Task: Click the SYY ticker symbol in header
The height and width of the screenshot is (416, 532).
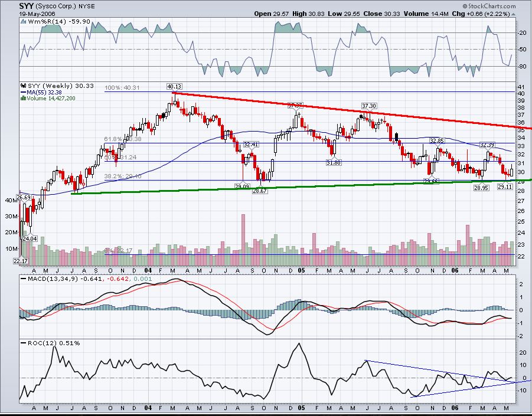Action: (26, 6)
